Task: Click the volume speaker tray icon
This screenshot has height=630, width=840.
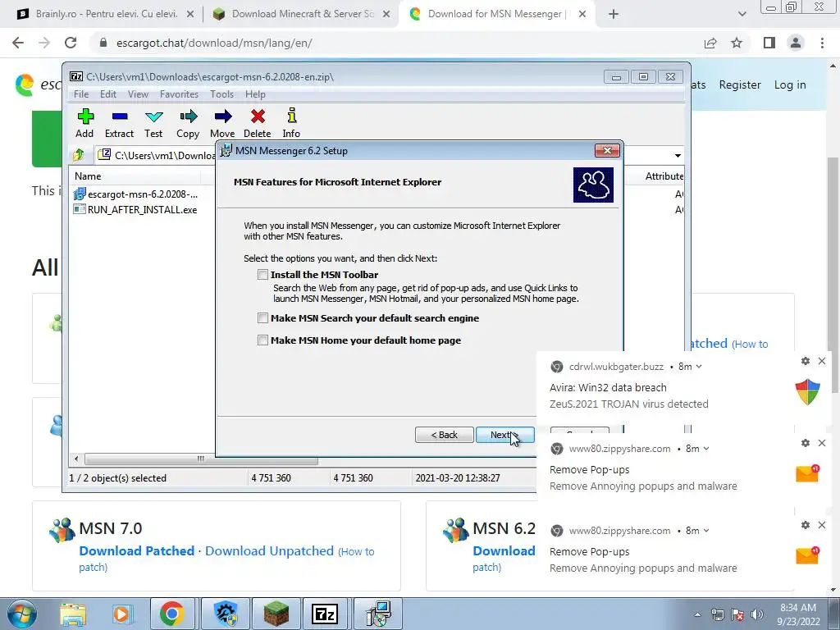Action: point(757,614)
